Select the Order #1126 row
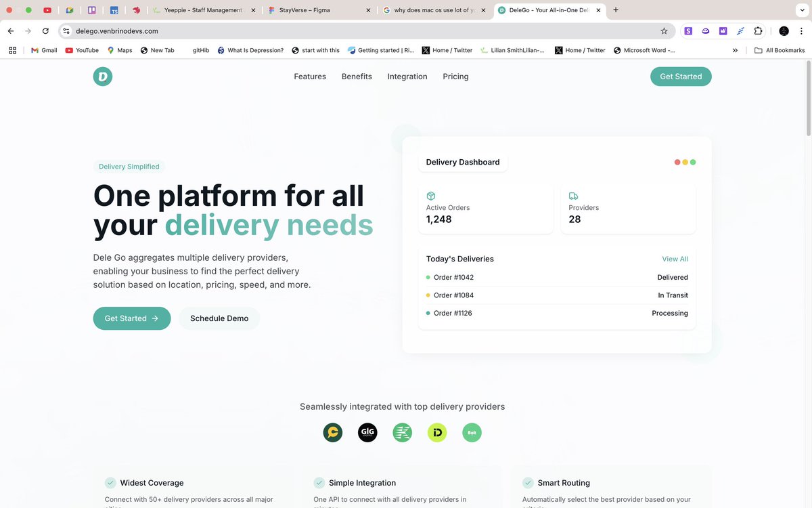The image size is (812, 508). tap(557, 313)
